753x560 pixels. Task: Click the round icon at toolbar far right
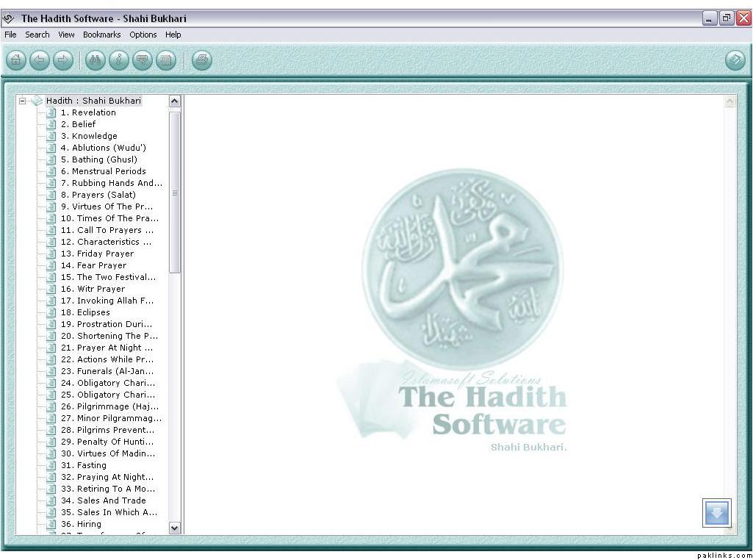tap(735, 60)
